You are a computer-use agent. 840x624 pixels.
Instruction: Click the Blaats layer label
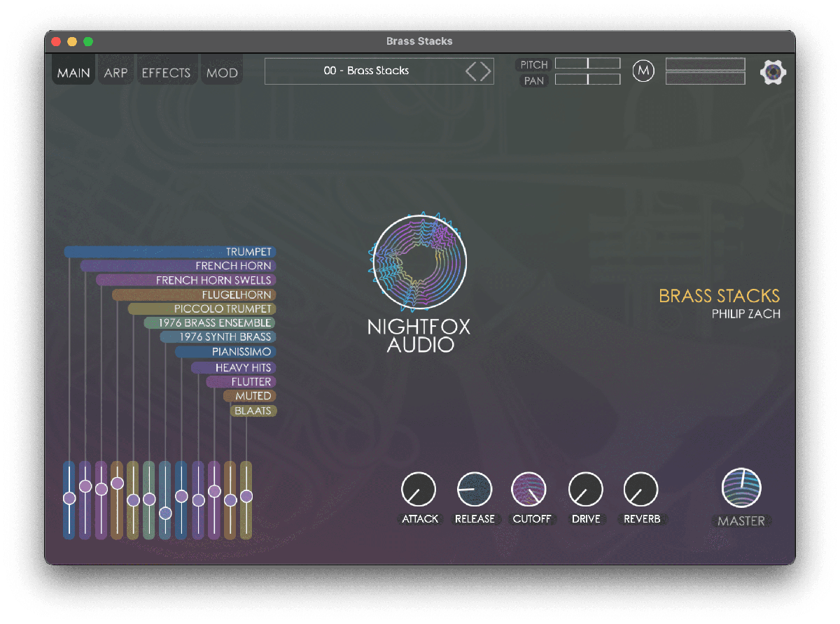(253, 411)
